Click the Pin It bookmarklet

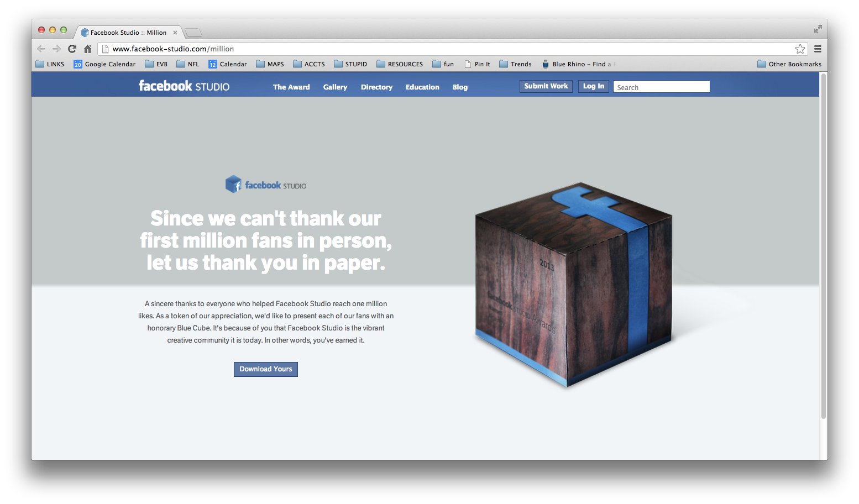tap(478, 64)
